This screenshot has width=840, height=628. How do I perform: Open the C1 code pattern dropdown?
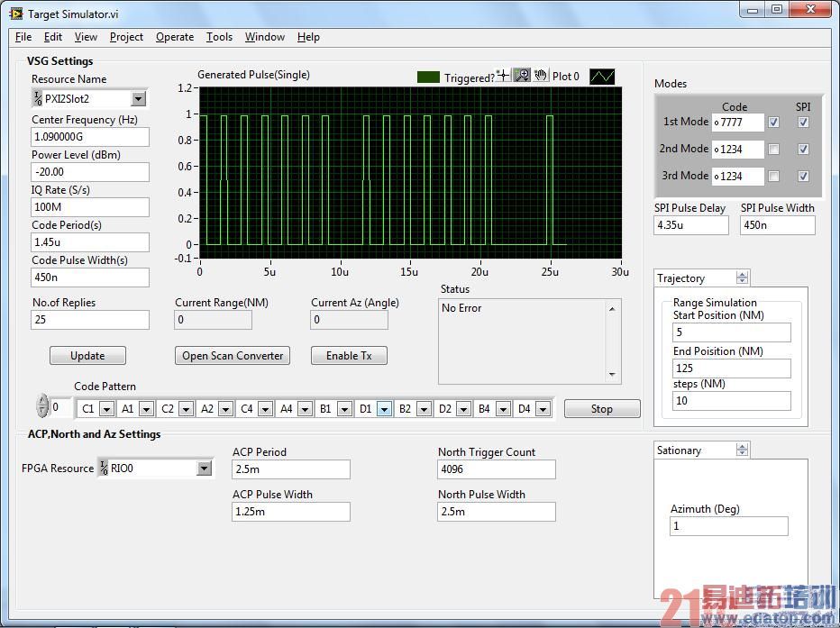tap(105, 408)
